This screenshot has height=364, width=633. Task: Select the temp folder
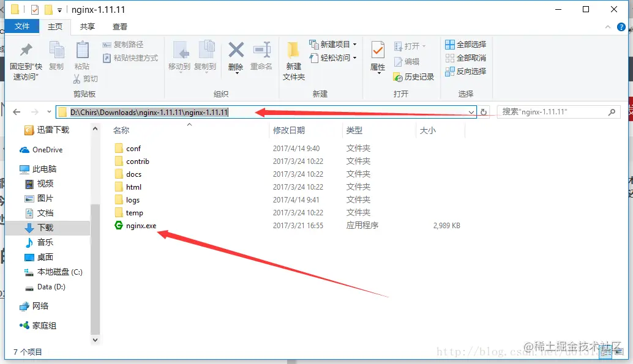click(x=129, y=213)
